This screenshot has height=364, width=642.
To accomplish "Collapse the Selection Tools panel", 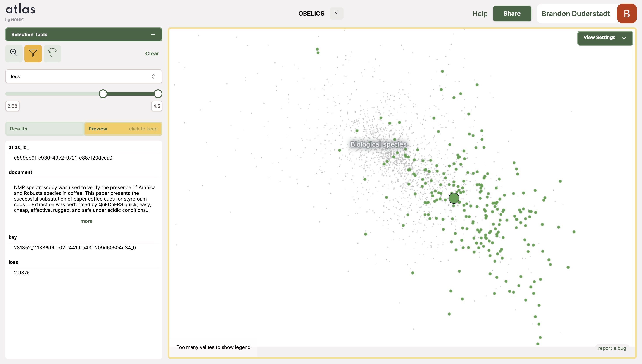I will click(153, 34).
